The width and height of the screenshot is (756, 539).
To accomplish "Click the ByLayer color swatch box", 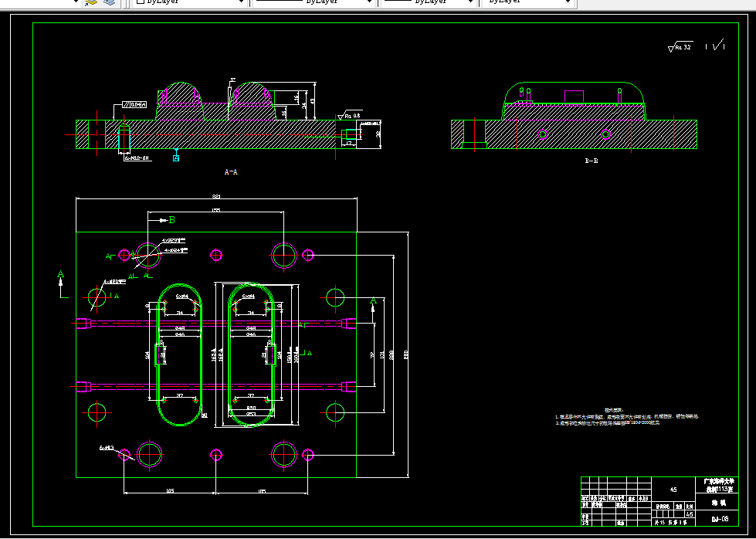I will pos(141,2).
